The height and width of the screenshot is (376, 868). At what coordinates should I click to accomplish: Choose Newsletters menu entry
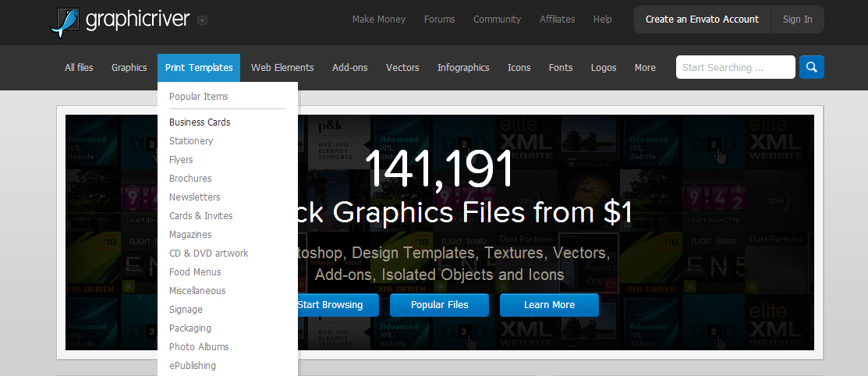(x=195, y=197)
